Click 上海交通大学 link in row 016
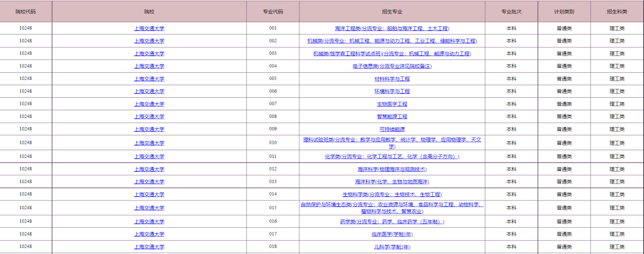 click(x=149, y=222)
